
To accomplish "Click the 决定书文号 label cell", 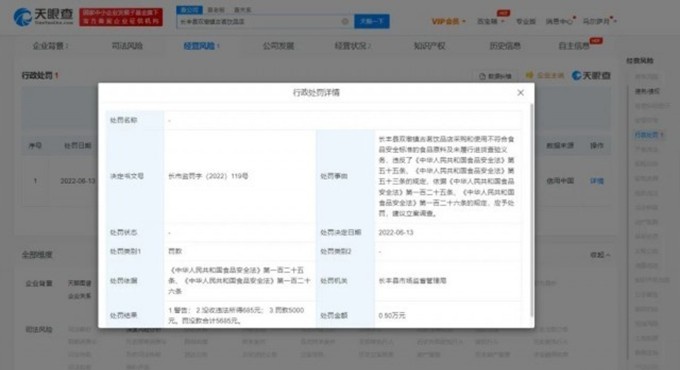I will (135, 177).
